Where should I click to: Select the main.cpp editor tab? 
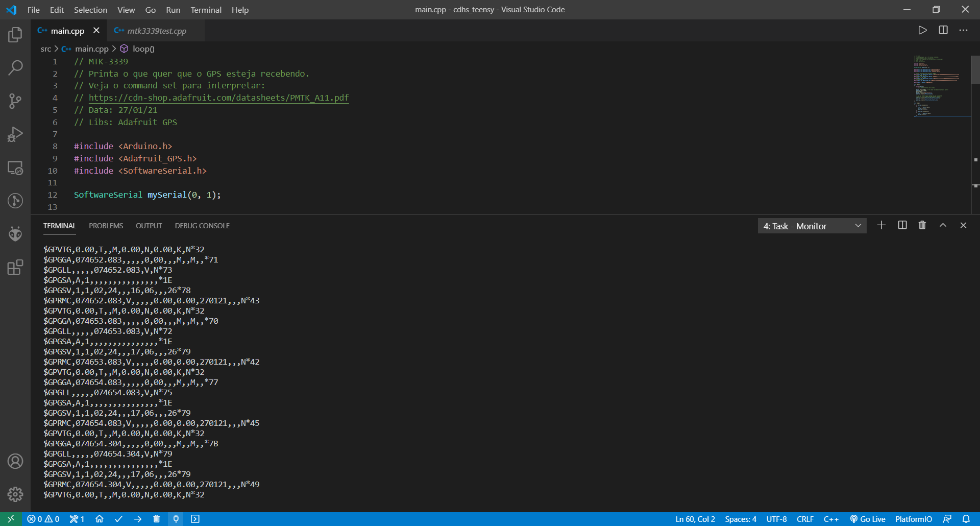[x=67, y=31]
